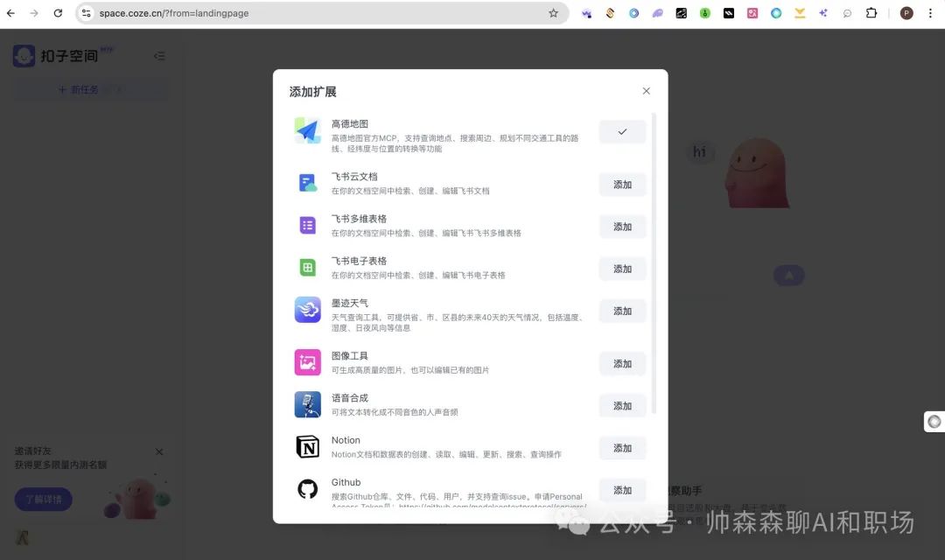Click the 图像工具 pink image icon

(x=307, y=362)
